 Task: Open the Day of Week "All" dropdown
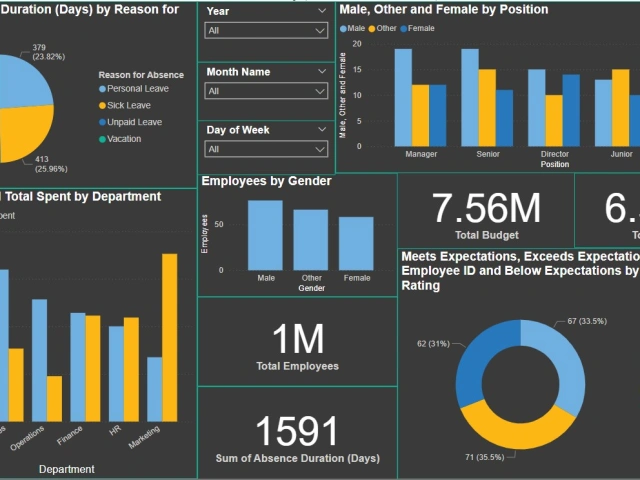(x=266, y=150)
